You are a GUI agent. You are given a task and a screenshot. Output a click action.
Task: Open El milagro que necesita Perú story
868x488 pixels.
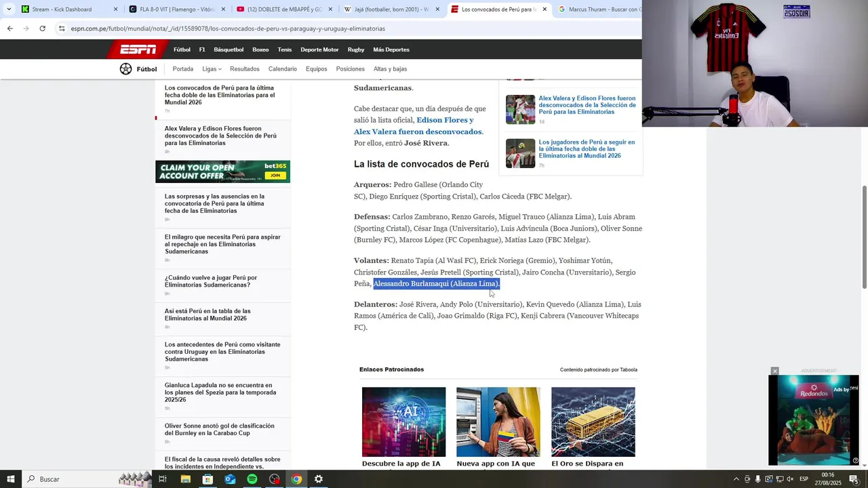pyautogui.click(x=222, y=244)
